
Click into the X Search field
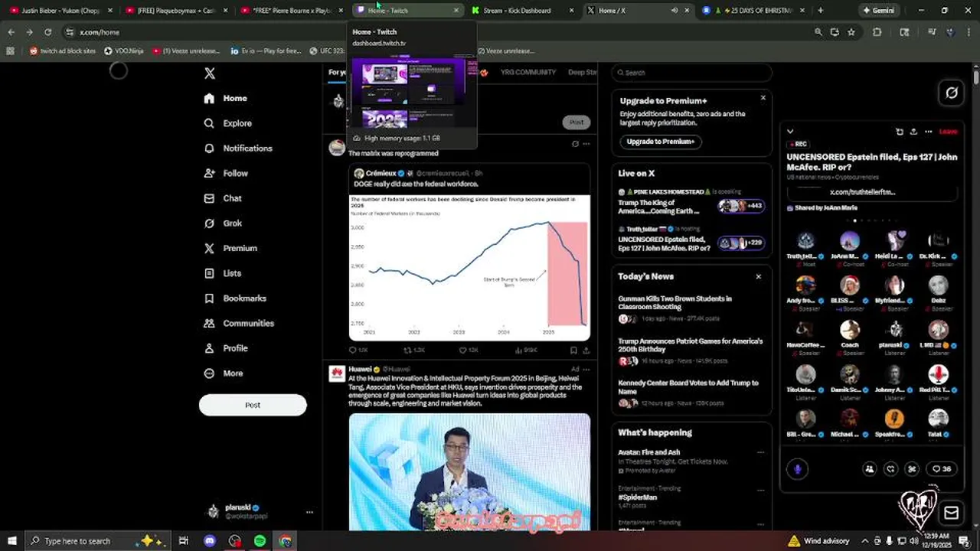691,73
